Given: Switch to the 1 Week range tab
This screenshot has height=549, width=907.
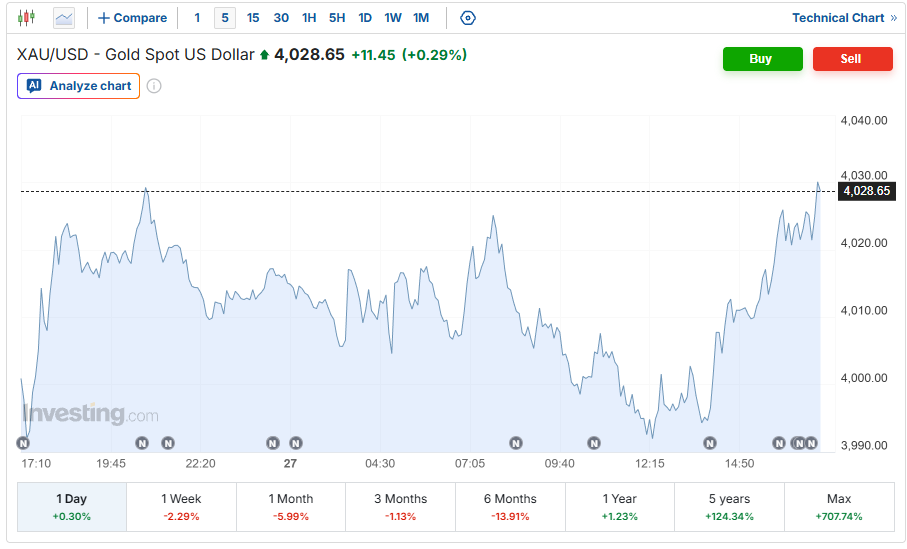Looking at the screenshot, I should (181, 507).
